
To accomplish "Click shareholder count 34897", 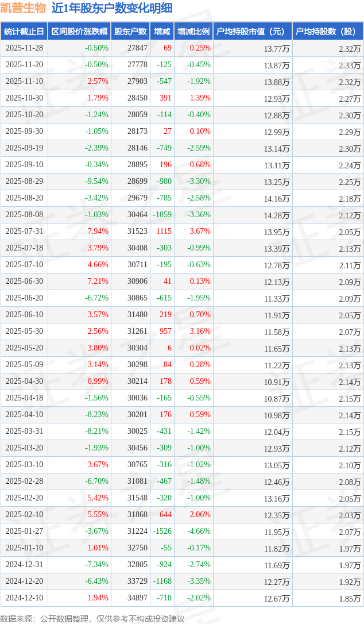I will pyautogui.click(x=137, y=598).
